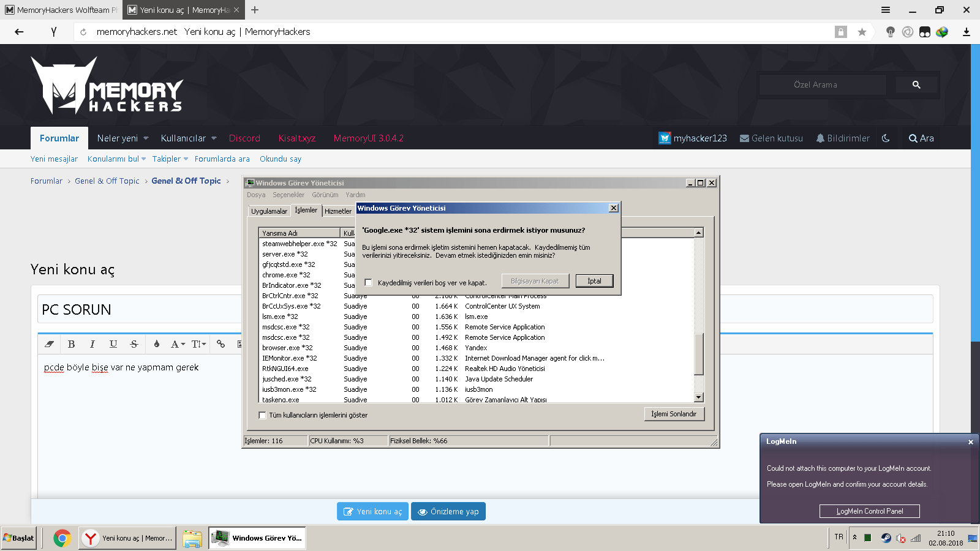Click the Steam icon in system tray
Image resolution: width=980 pixels, height=551 pixels.
pos(886,538)
